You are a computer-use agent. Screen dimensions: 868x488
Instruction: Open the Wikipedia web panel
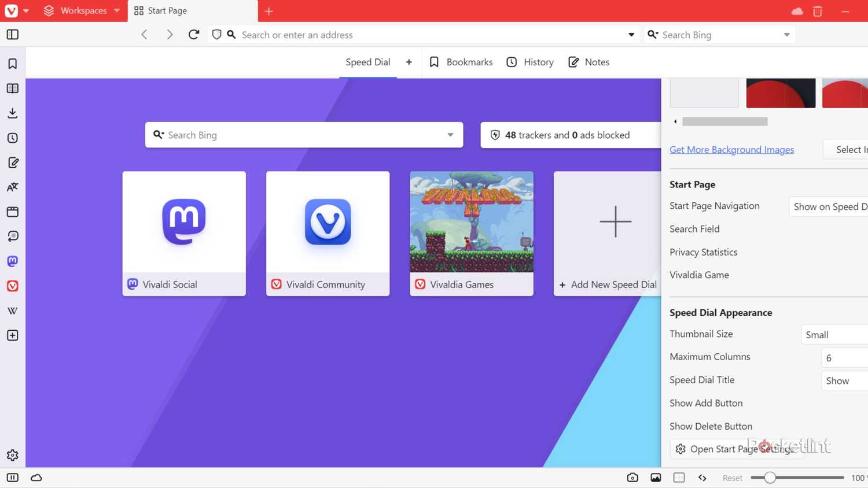[x=12, y=311]
